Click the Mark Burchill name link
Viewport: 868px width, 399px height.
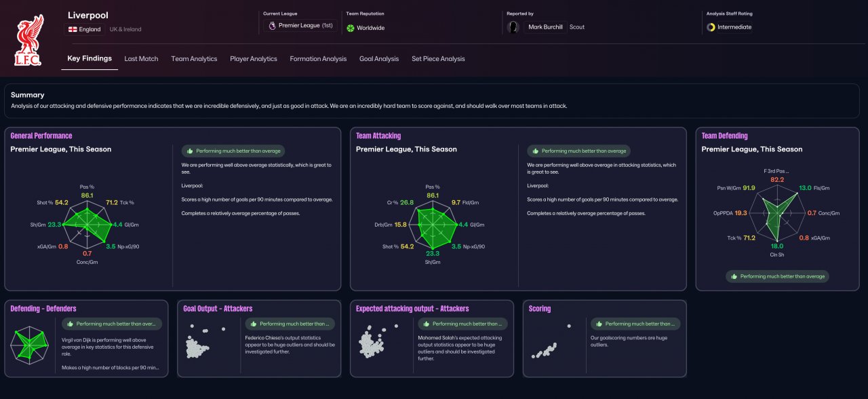point(544,27)
